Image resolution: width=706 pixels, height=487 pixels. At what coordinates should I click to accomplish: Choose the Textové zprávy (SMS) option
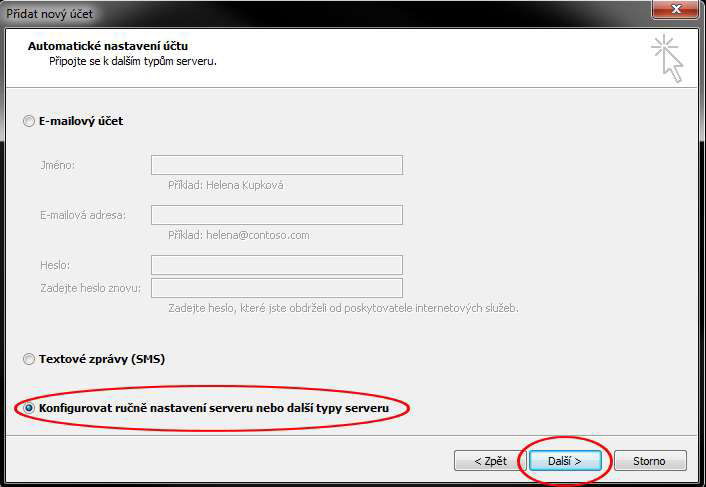[x=29, y=359]
